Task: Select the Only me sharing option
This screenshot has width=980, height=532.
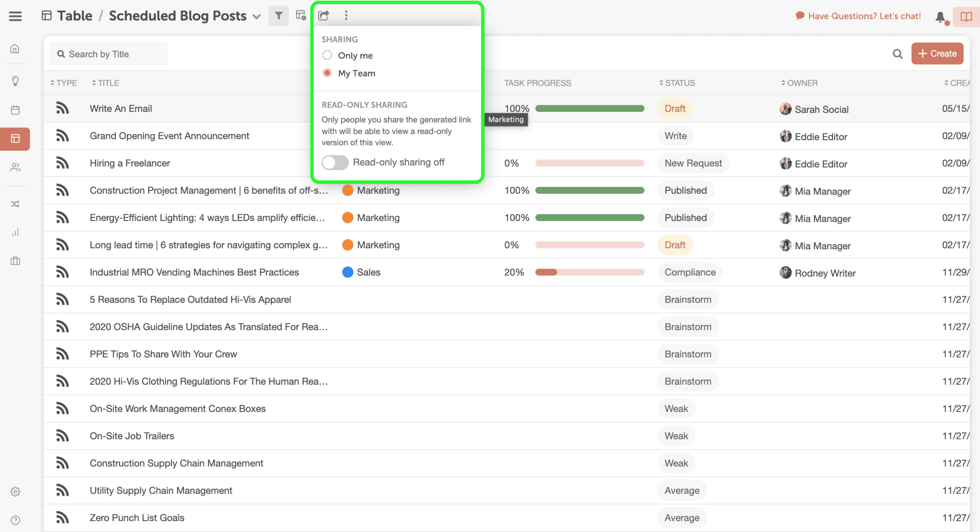Action: click(x=327, y=55)
